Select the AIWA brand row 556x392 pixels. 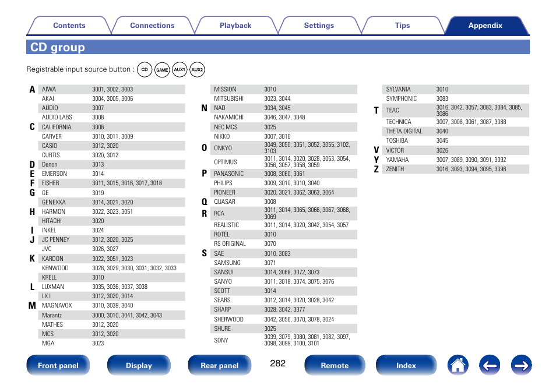(111, 89)
